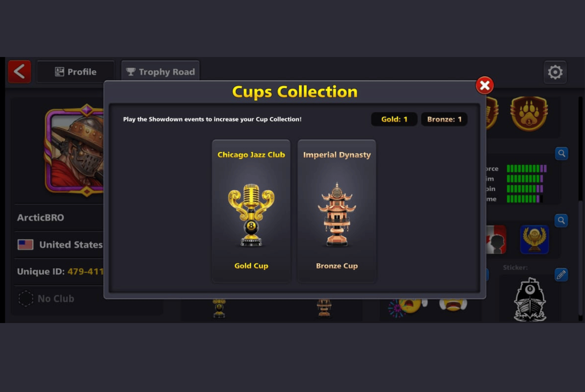Click the masked warrior avatar picture
This screenshot has height=392, width=585.
point(75,151)
